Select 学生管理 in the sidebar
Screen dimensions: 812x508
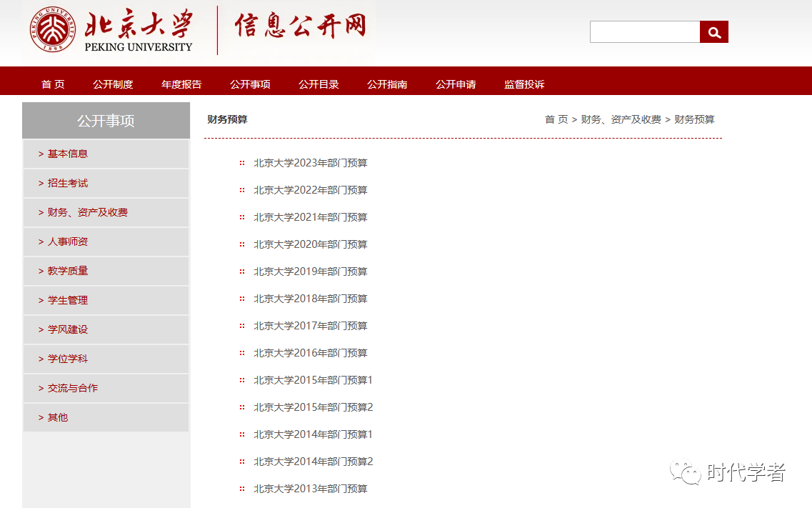pos(106,300)
